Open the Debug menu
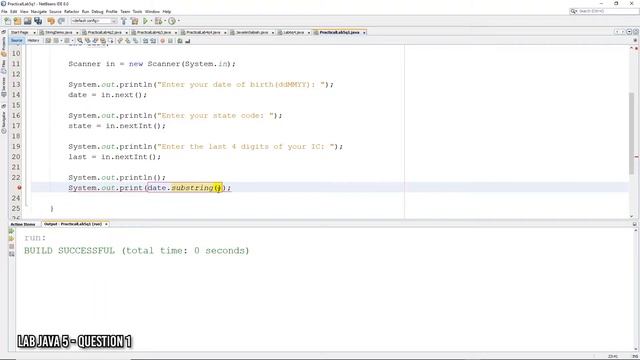 (x=97, y=11)
